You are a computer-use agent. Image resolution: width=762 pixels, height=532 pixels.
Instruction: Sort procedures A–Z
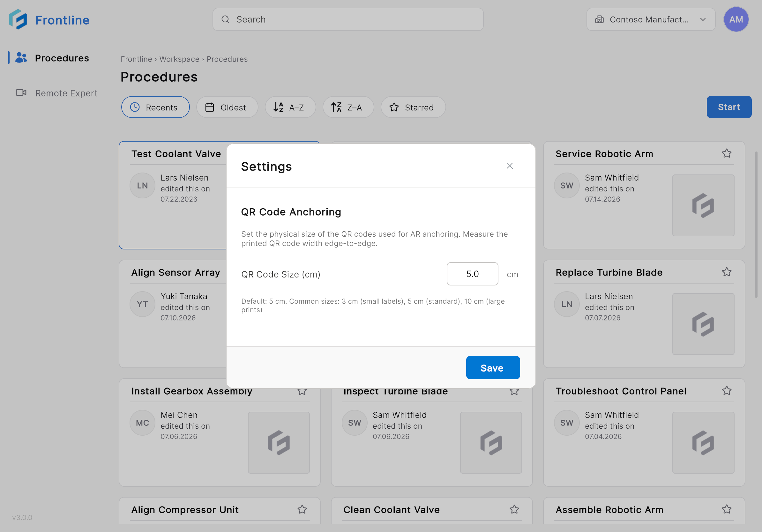point(290,107)
